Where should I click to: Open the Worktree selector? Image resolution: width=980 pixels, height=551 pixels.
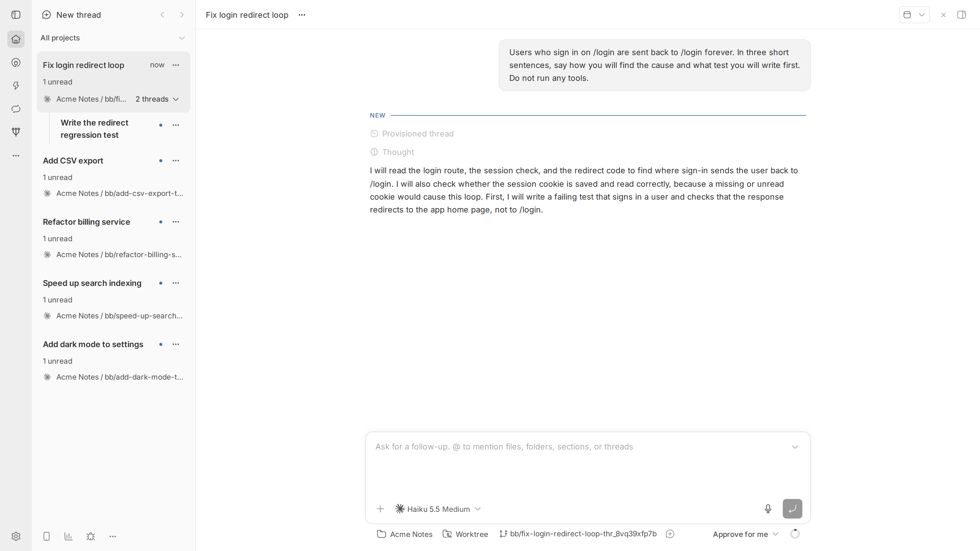[466, 534]
